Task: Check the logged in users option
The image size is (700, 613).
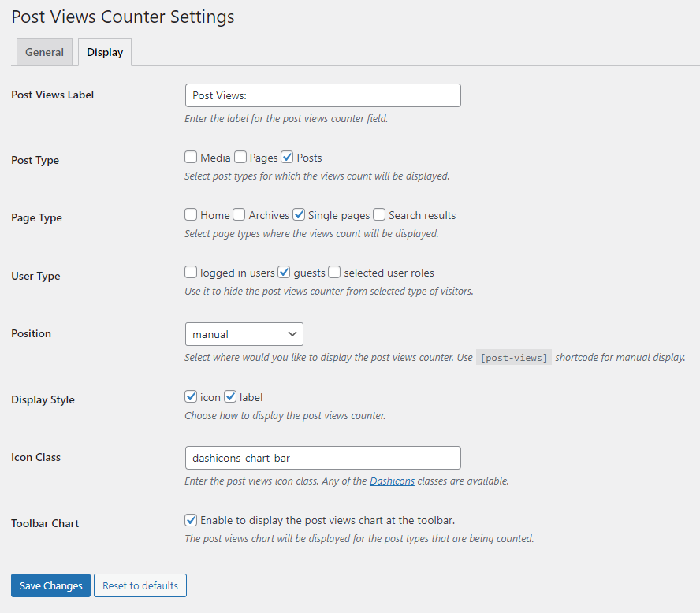Action: click(190, 271)
